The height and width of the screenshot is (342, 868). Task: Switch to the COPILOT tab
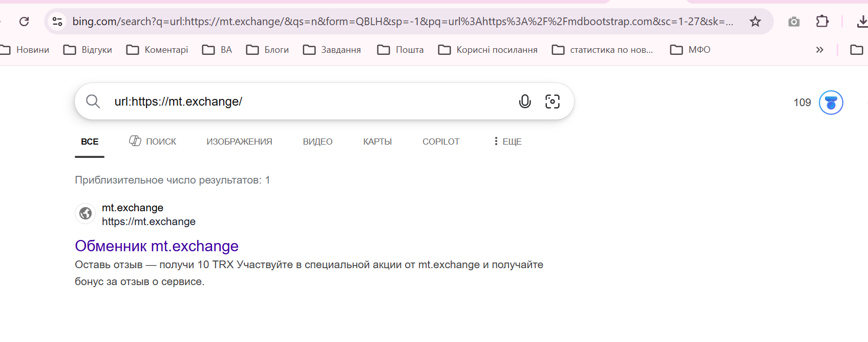coord(441,142)
